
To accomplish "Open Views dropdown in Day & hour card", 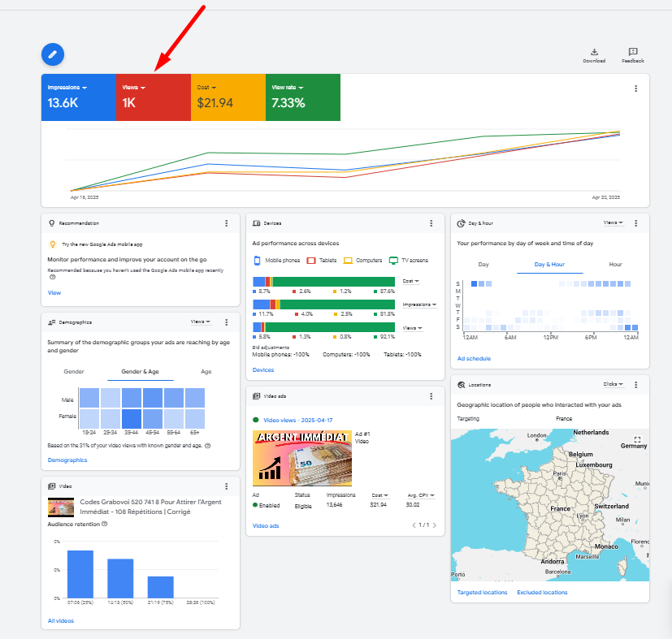I will click(x=613, y=222).
